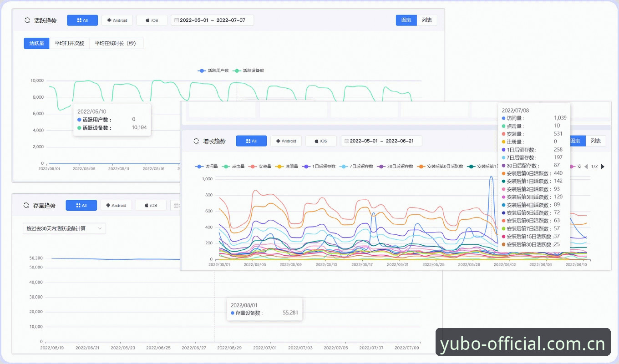The image size is (619, 364).
Task: Toggle 活跃用户数 legend series
Action: (x=213, y=71)
